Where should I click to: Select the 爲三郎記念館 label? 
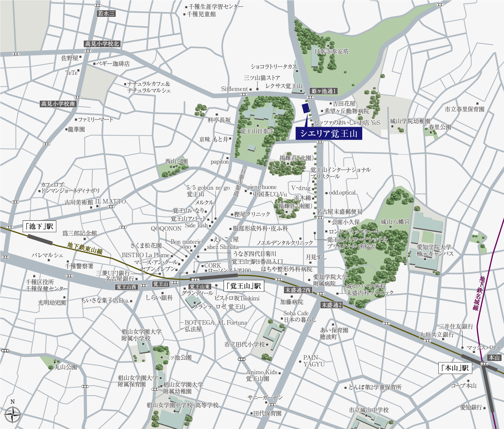(x=79, y=233)
